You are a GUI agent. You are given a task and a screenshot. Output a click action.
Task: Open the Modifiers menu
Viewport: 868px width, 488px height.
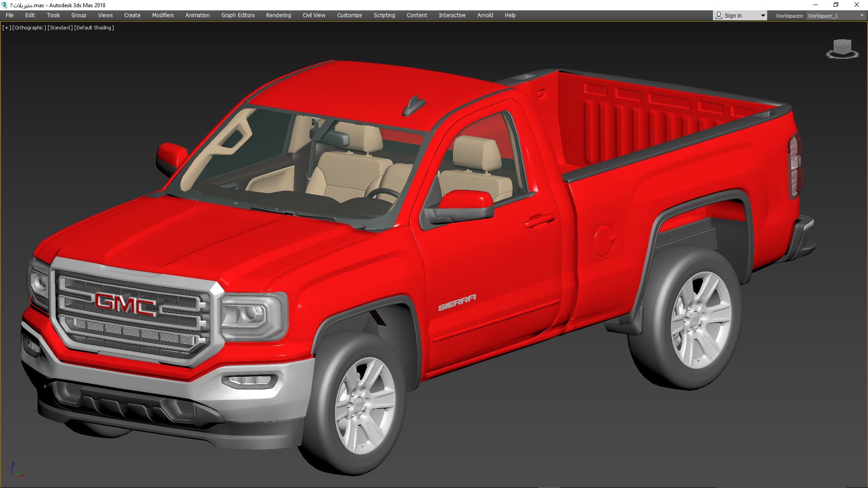163,15
